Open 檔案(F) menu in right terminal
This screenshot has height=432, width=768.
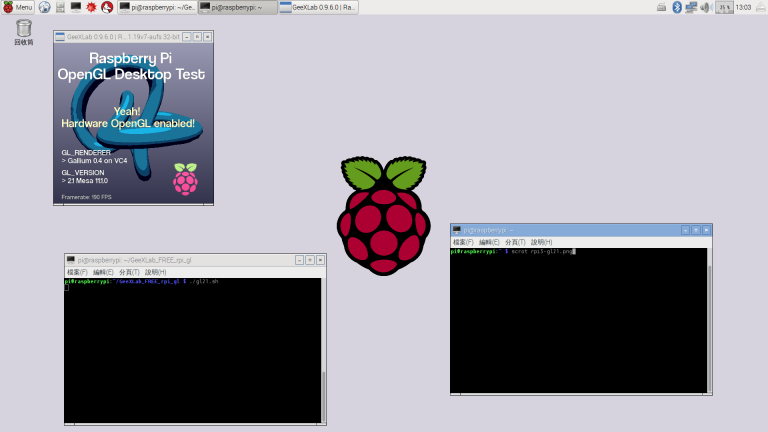pyautogui.click(x=463, y=242)
